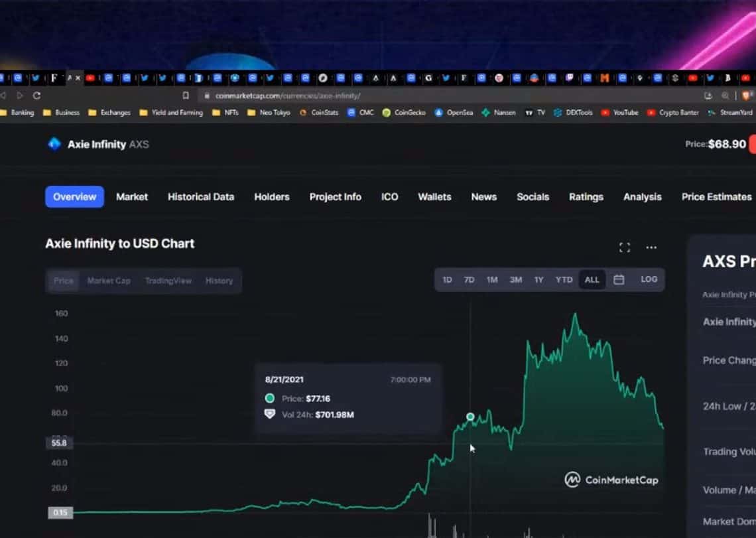This screenshot has height=538, width=756.
Task: Set the chart range to 1M
Action: tap(492, 280)
